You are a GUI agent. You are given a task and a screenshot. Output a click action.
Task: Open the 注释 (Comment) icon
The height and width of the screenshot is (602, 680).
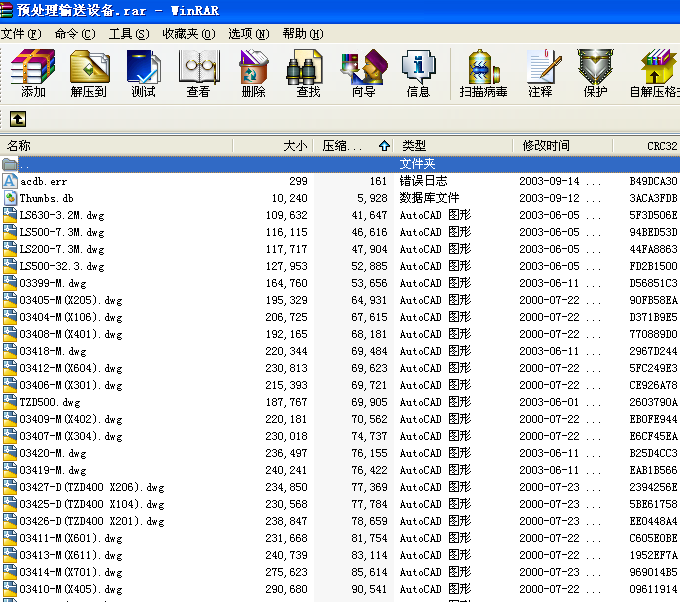click(x=543, y=67)
